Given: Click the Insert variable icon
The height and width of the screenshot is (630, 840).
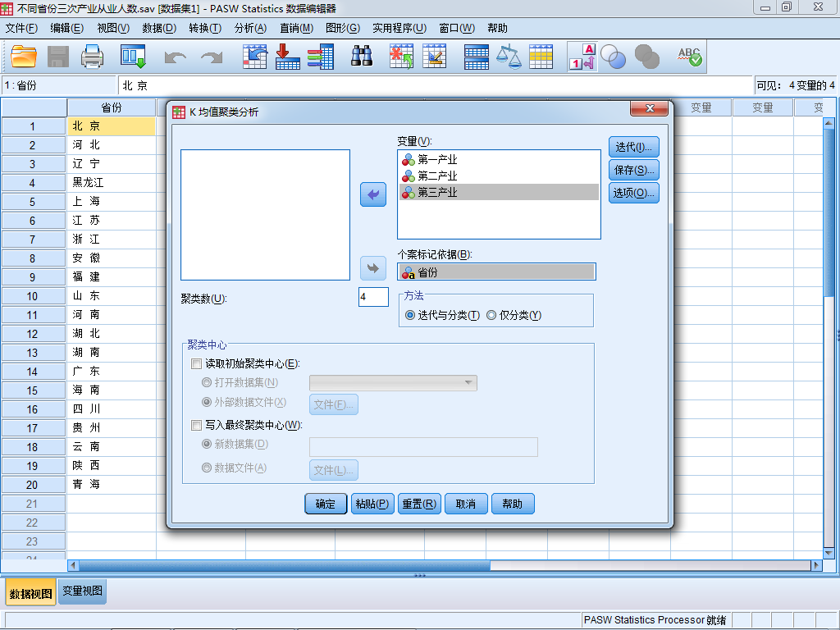Looking at the screenshot, I should pos(434,57).
